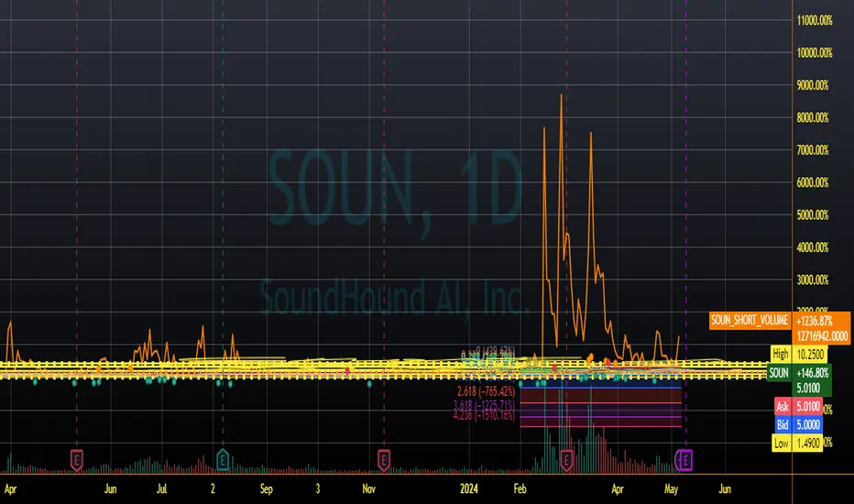This screenshot has width=854, height=504.
Task: Click the yellow High label
Action: pyautogui.click(x=780, y=354)
